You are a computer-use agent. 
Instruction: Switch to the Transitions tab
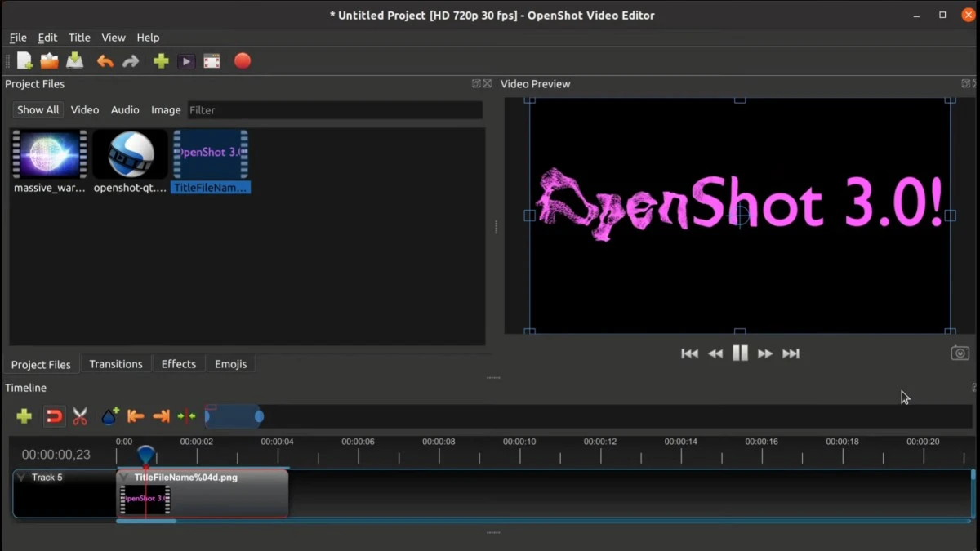click(x=116, y=364)
